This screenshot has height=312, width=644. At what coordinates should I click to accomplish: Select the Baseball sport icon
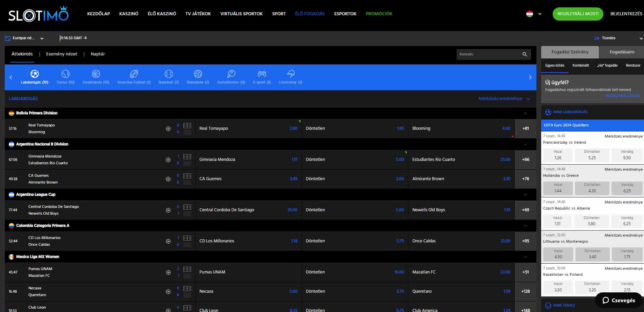point(168,74)
